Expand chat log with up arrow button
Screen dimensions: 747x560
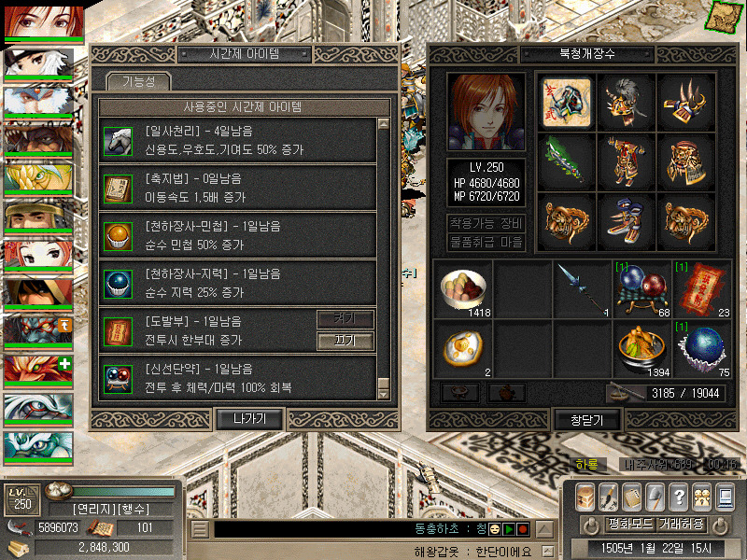pos(544,528)
